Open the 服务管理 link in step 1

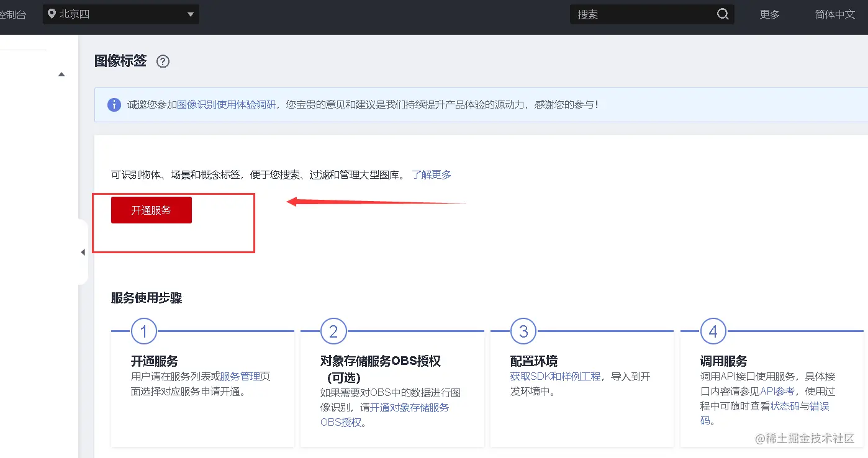click(x=240, y=376)
